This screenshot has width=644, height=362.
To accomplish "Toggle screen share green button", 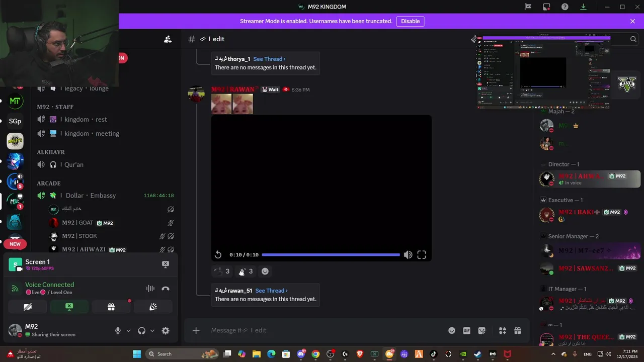I will (69, 307).
